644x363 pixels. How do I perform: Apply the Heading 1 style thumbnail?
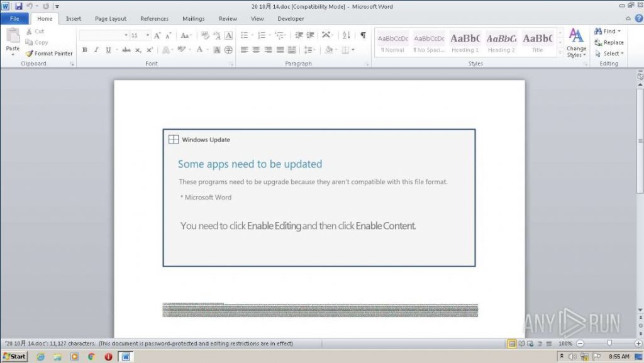tap(465, 42)
